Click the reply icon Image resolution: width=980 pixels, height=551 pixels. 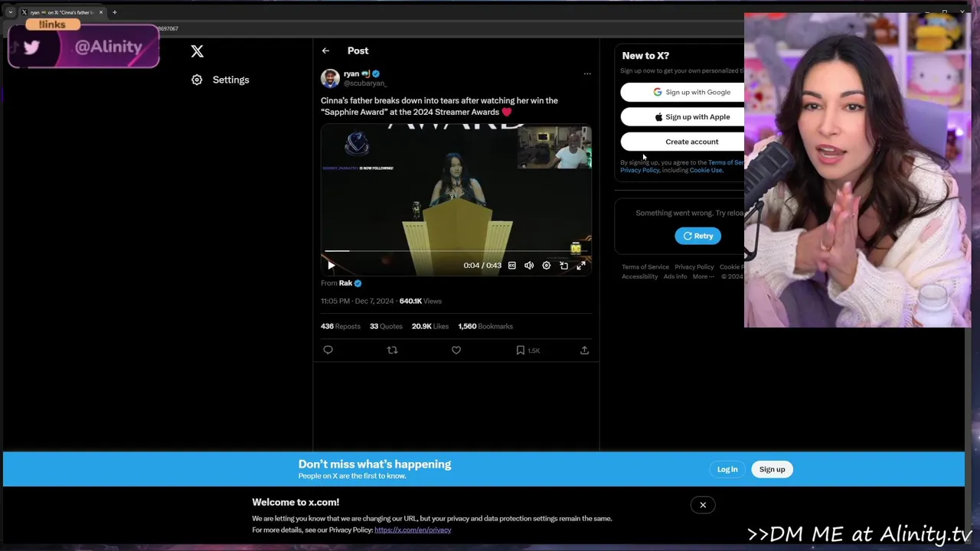328,350
